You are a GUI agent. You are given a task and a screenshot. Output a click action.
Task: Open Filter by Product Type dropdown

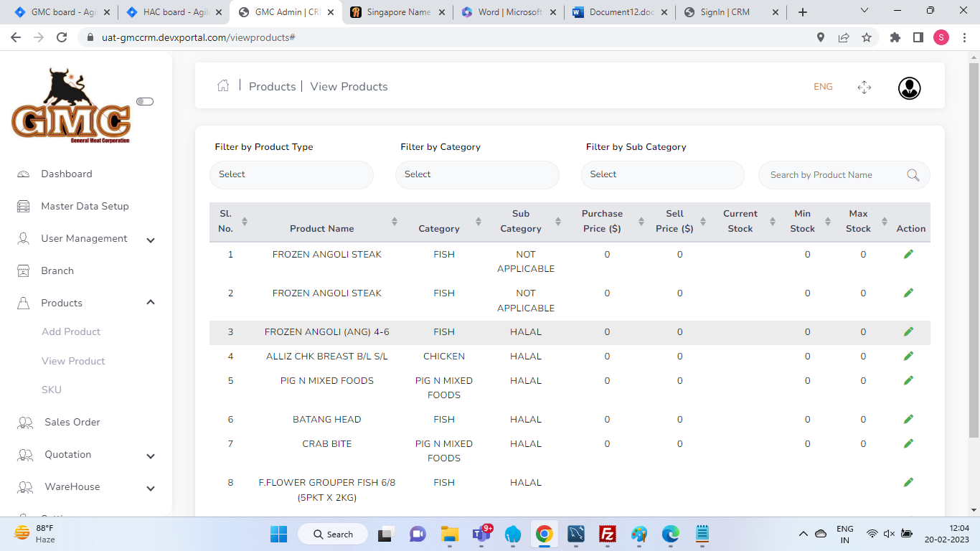coord(291,174)
